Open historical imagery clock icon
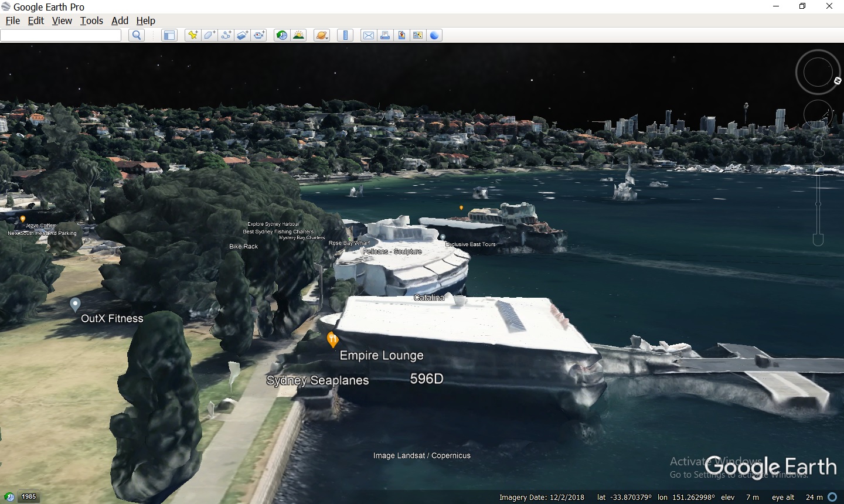 [281, 35]
